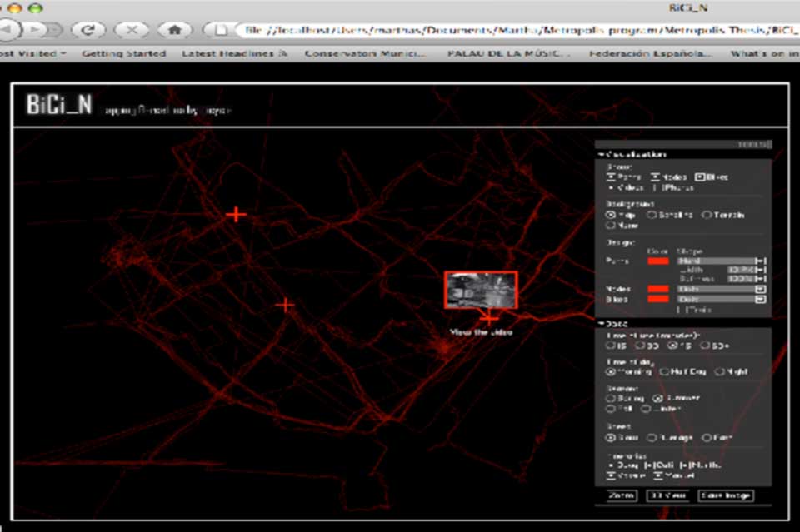Open the Nodes shape dropdown arrow

click(x=761, y=289)
